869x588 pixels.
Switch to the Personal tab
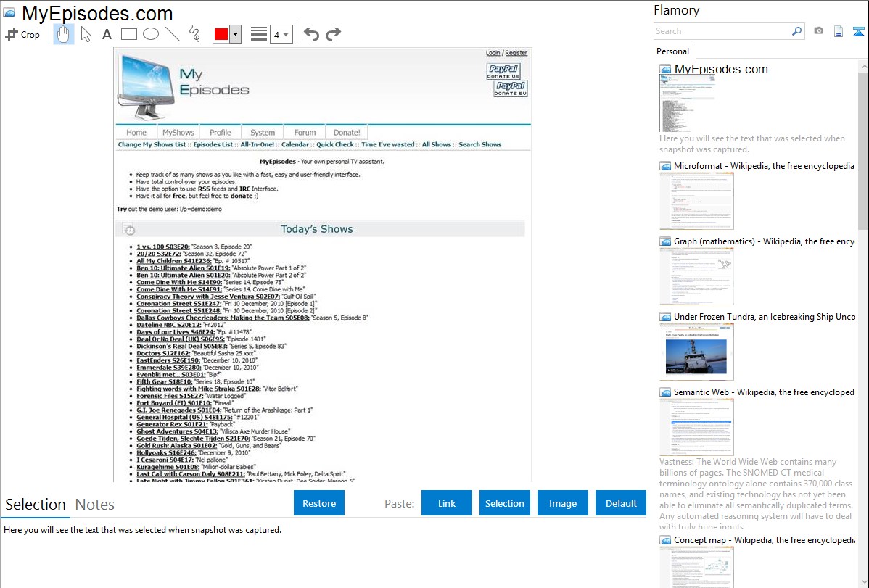[x=673, y=51]
